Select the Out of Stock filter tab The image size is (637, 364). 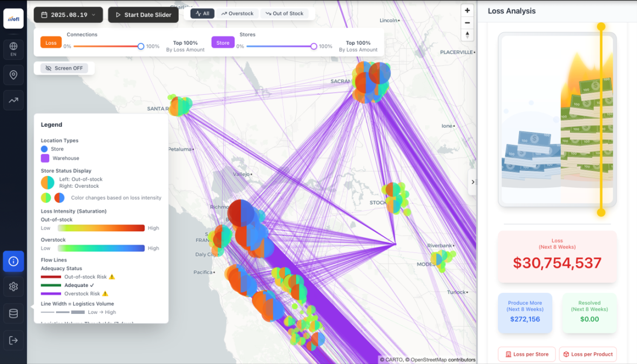(x=284, y=13)
